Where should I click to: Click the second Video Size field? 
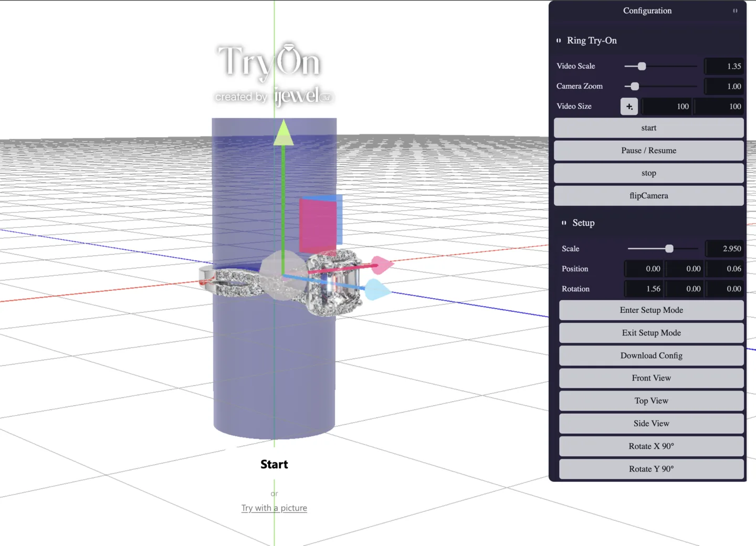[x=719, y=107]
